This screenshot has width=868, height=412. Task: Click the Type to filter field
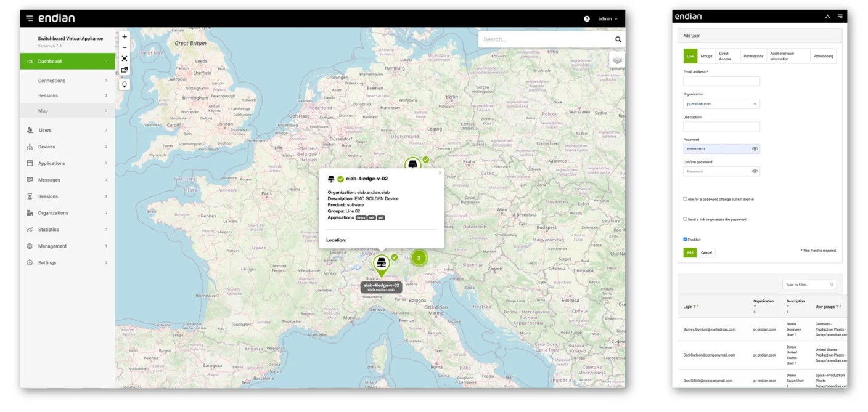808,284
